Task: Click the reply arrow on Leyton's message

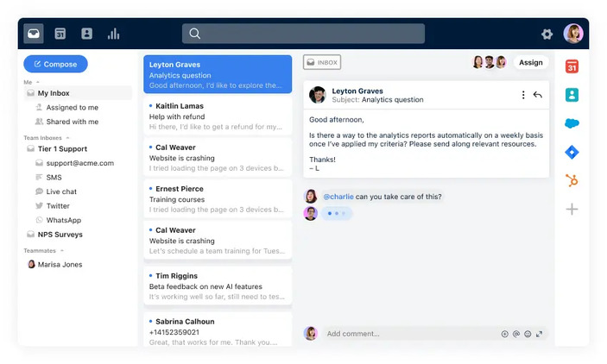Action: tap(538, 95)
